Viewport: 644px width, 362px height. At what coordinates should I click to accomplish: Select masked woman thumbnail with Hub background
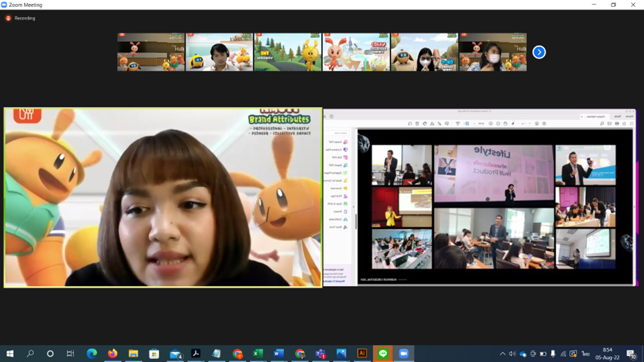coord(493,52)
